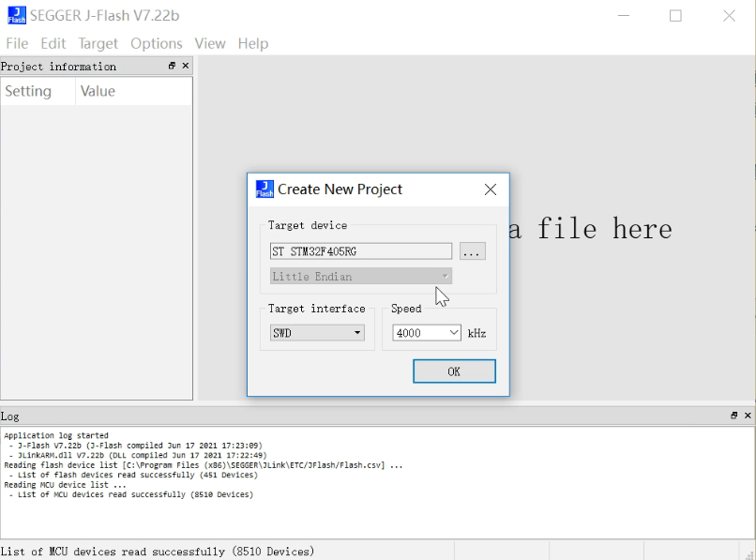The height and width of the screenshot is (560, 756).
Task: Confirm the new project with OK
Action: (x=454, y=371)
